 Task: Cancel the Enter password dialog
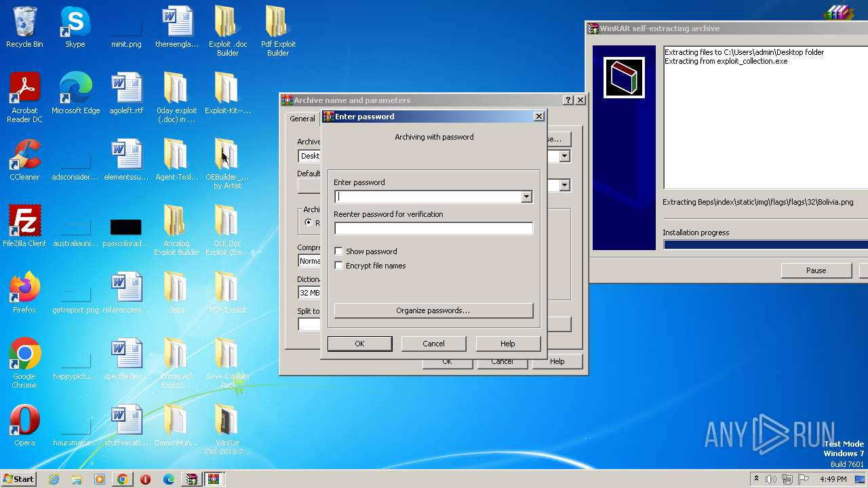pos(433,344)
